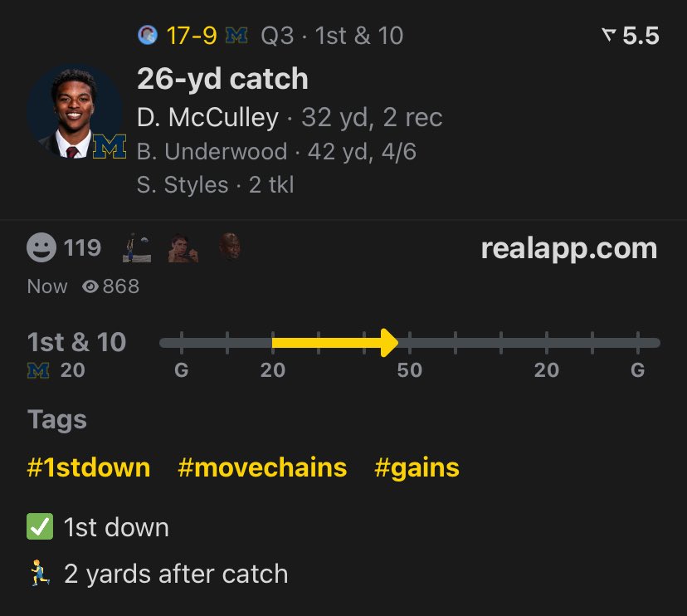
Task: Tap the Michigan badge on the player headshot
Action: click(109, 146)
